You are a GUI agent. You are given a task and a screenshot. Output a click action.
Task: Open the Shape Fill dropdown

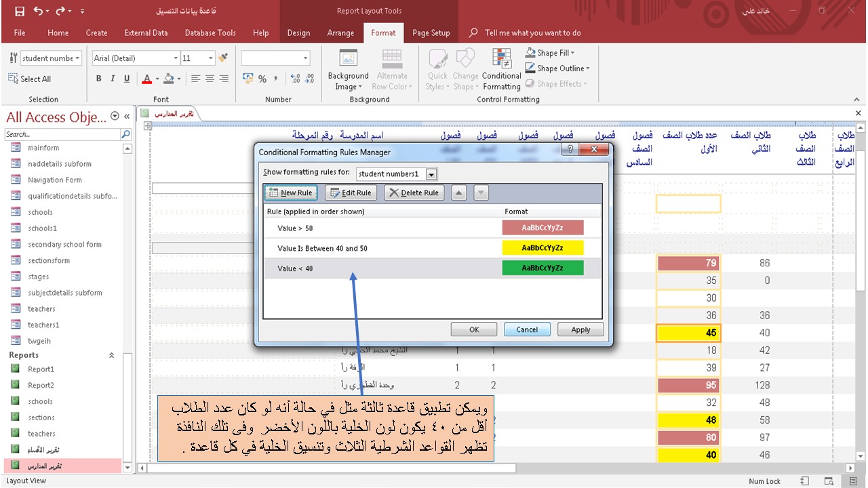(572, 53)
